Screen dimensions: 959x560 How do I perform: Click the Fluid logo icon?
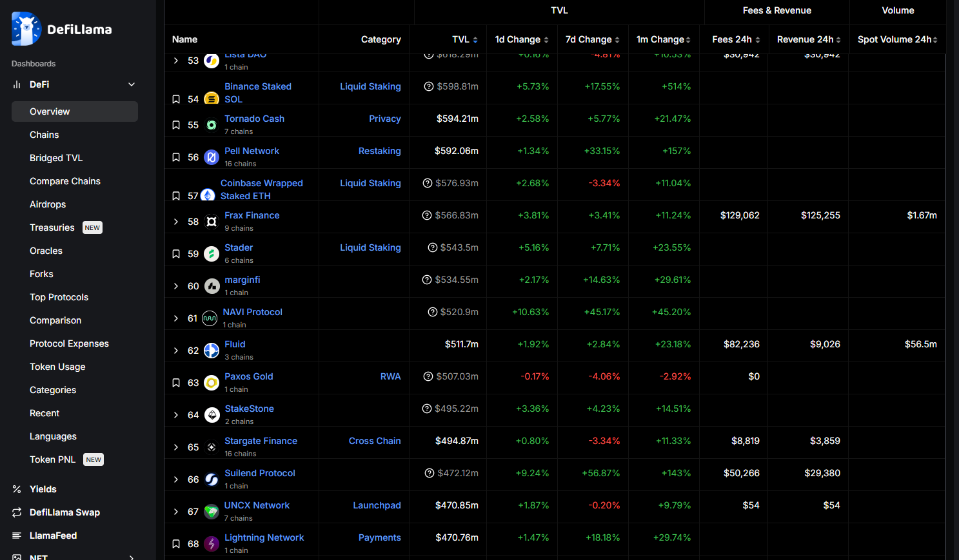[x=212, y=351]
